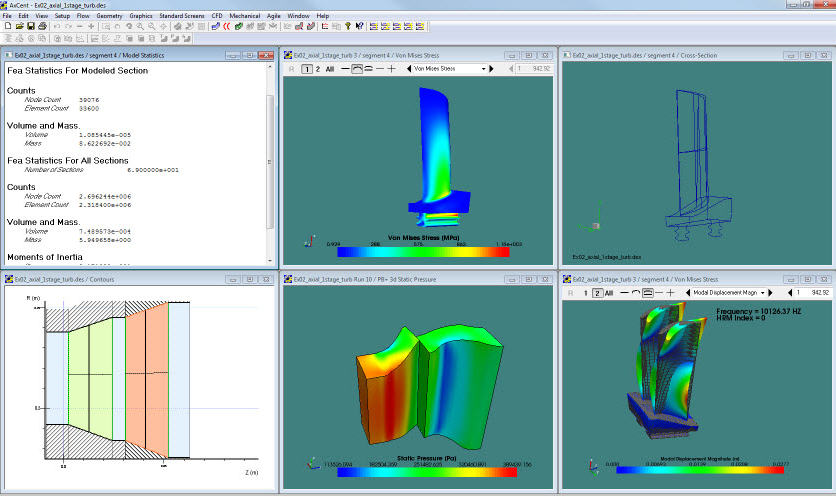Image resolution: width=836 pixels, height=496 pixels.
Task: Click the plus icon in main toolbar
Action: coord(91,26)
